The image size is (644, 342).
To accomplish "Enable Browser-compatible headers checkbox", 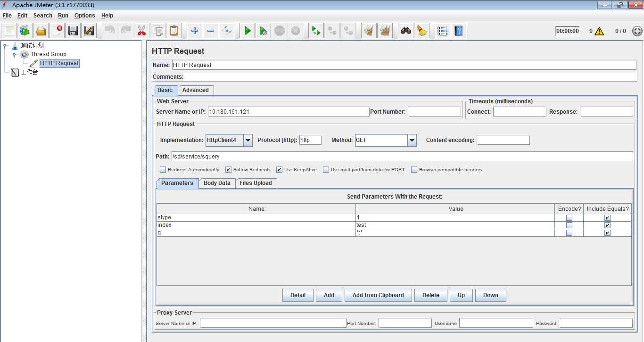I will click(x=414, y=169).
